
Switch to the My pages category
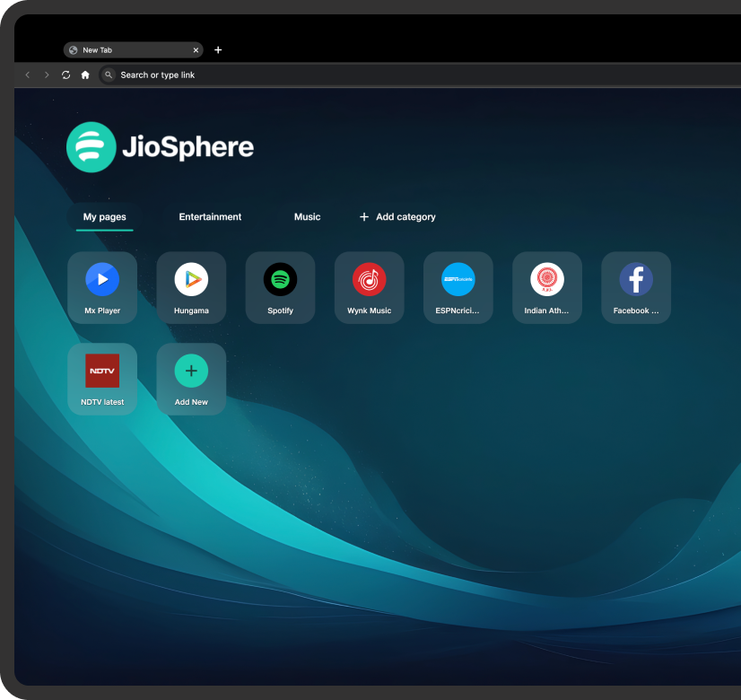(104, 217)
